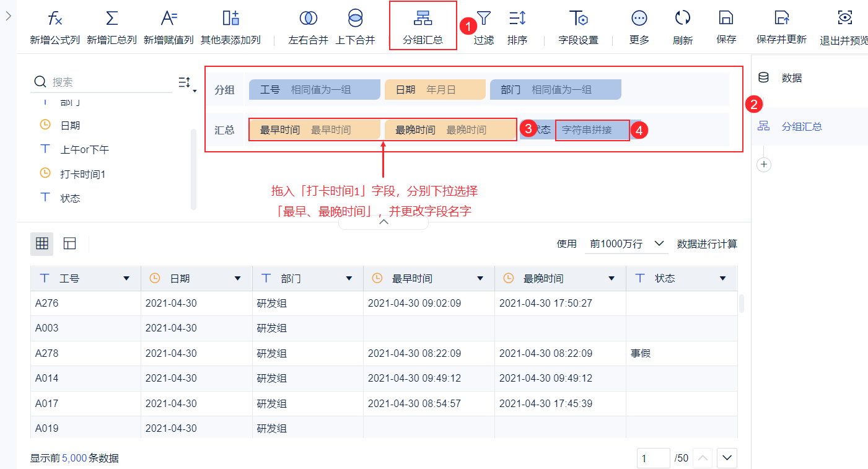Image resolution: width=868 pixels, height=469 pixels.
Task: Select the 状态 field in field list
Action: click(x=70, y=198)
